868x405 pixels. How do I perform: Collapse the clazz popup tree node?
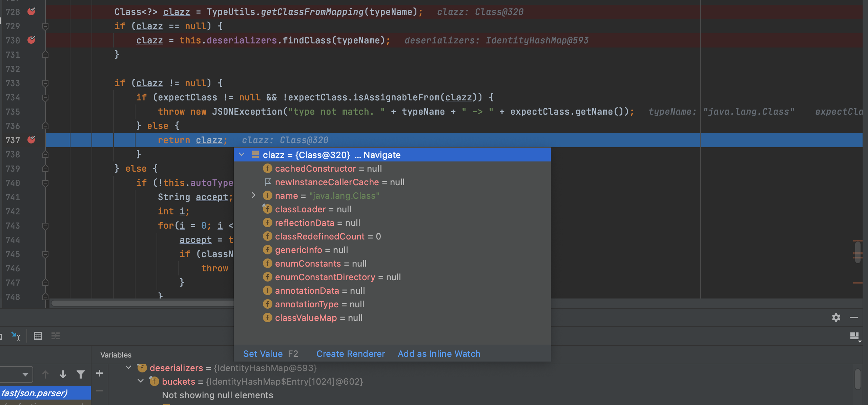click(x=242, y=155)
